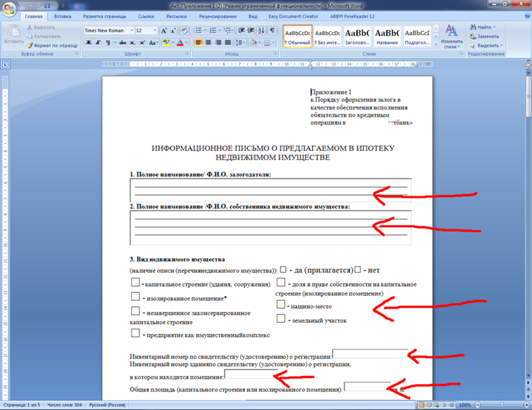Clear formatting with the eraser icon
The image size is (532, 410).
tap(184, 31)
